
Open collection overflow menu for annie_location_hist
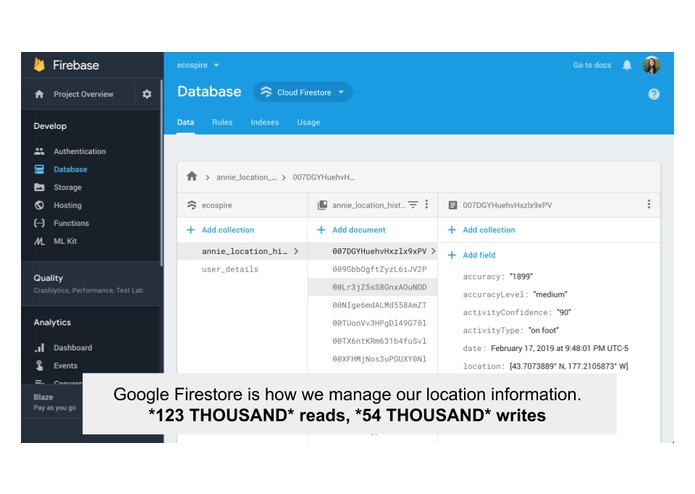tap(426, 204)
